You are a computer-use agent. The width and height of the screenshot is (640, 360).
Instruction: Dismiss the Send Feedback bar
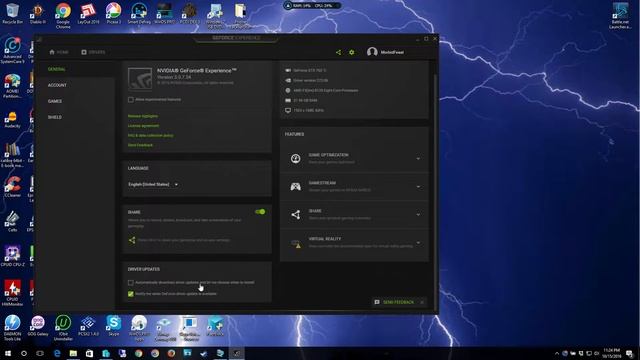tap(422, 302)
